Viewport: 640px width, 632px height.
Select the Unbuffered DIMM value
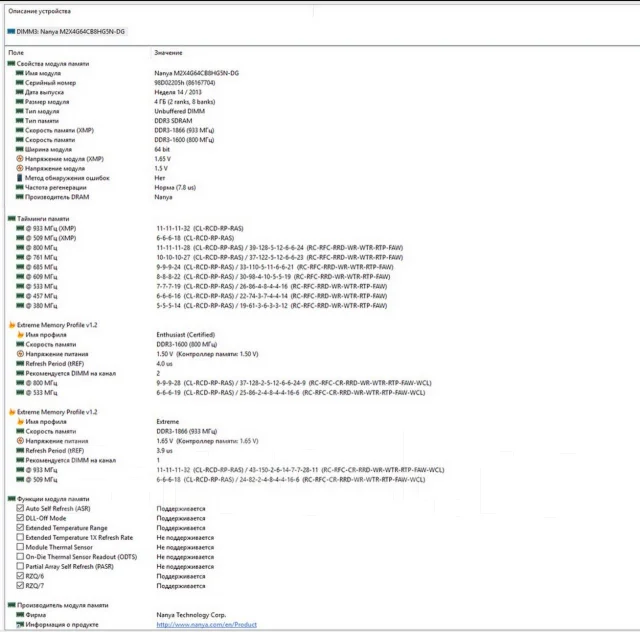point(180,111)
